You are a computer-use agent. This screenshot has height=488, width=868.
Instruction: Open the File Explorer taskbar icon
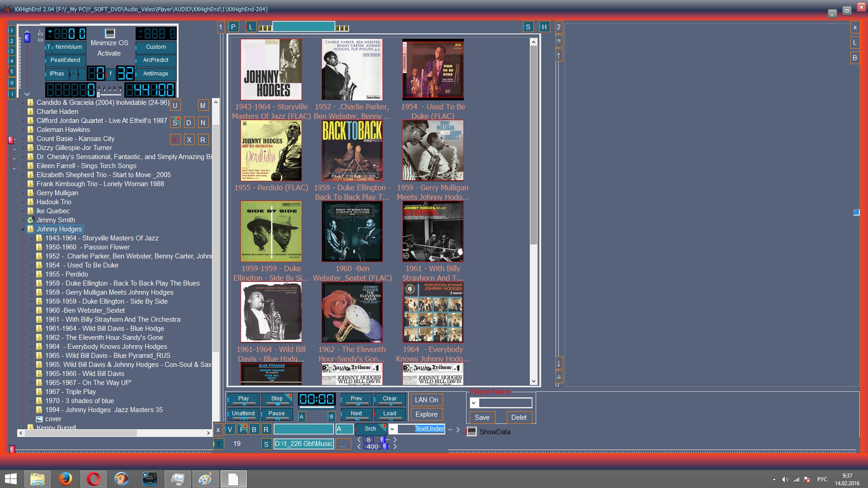pos(37,479)
